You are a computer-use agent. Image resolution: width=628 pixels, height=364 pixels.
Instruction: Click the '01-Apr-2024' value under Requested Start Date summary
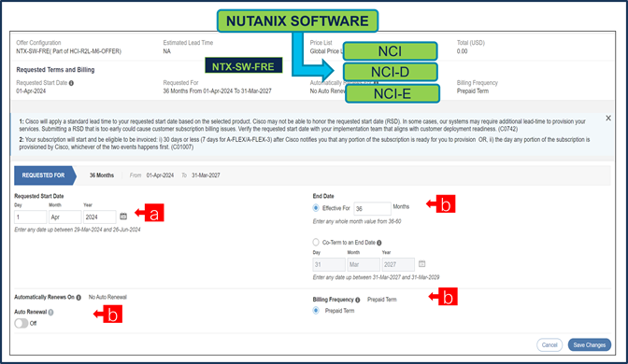[31, 91]
